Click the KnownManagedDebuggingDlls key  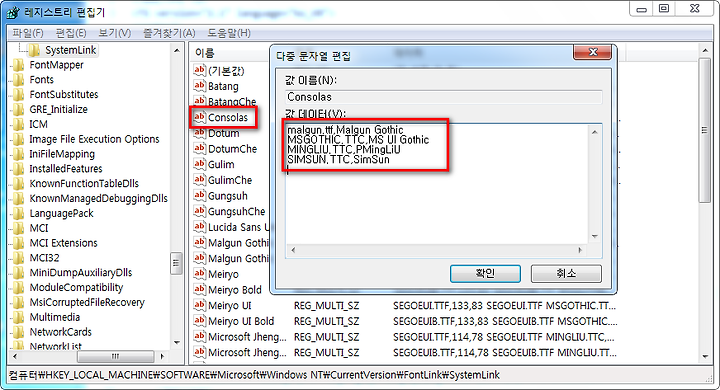(98, 198)
